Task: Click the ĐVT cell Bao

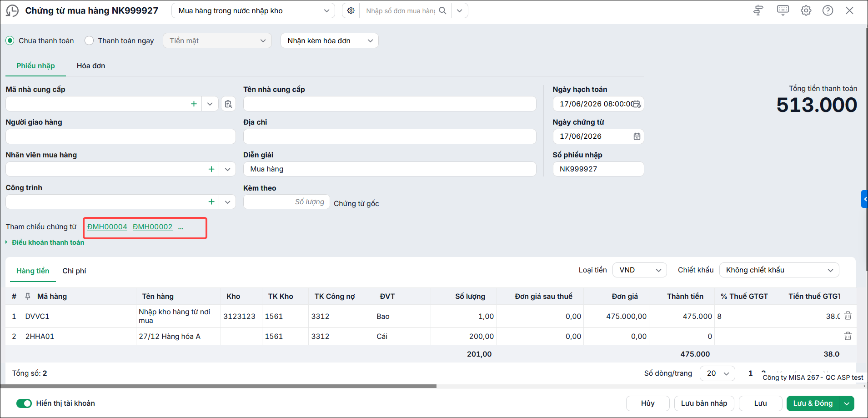Action: tap(402, 316)
